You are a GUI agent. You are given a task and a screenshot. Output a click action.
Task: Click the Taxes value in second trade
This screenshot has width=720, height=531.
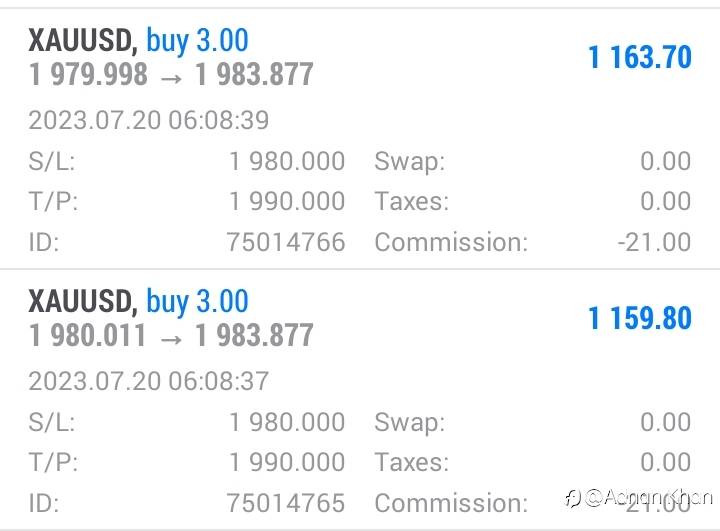coord(665,462)
